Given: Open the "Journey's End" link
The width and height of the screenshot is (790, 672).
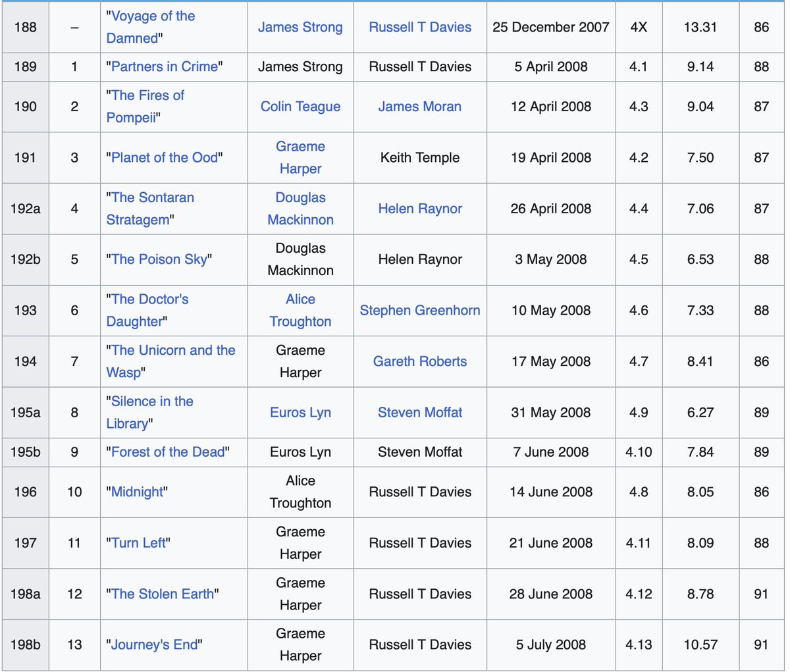Looking at the screenshot, I should tap(154, 645).
